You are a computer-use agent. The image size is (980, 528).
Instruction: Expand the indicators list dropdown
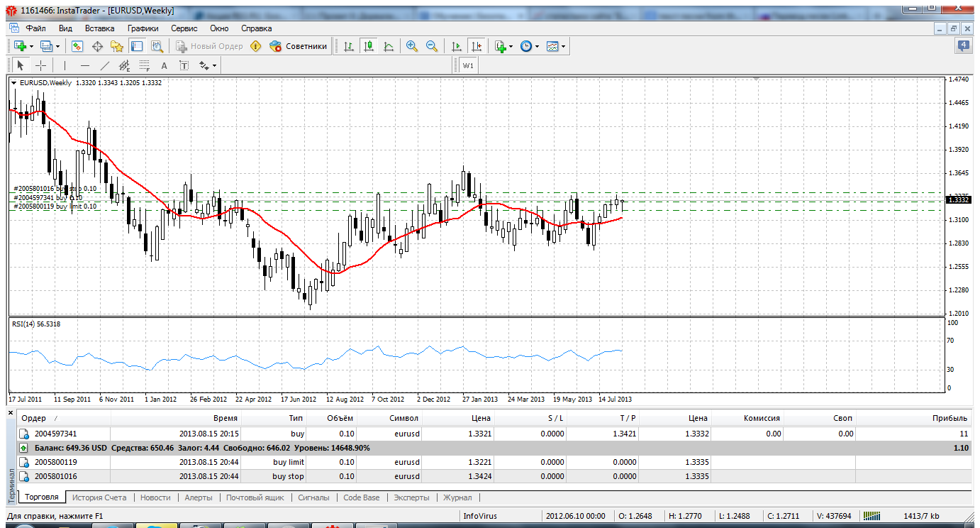[x=511, y=46]
